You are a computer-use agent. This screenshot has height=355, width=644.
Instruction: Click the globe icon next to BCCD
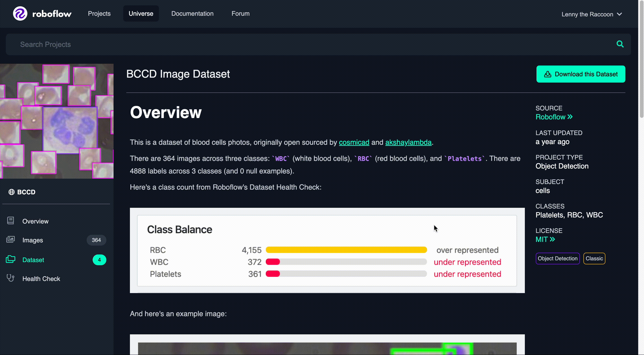[11, 192]
